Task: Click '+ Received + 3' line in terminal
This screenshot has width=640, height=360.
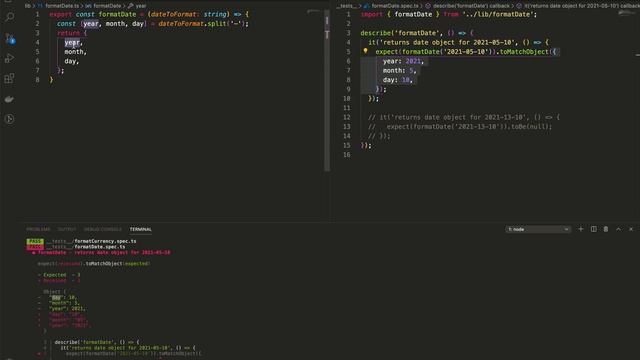Action: tap(59, 281)
